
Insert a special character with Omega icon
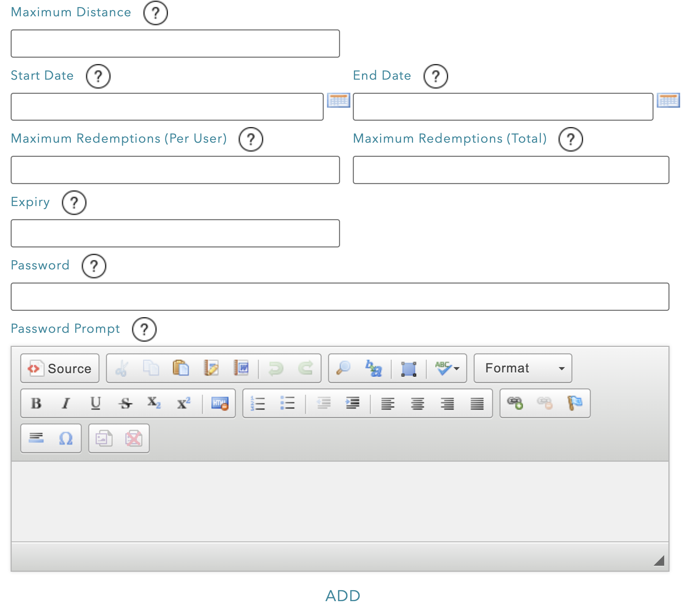(66, 439)
